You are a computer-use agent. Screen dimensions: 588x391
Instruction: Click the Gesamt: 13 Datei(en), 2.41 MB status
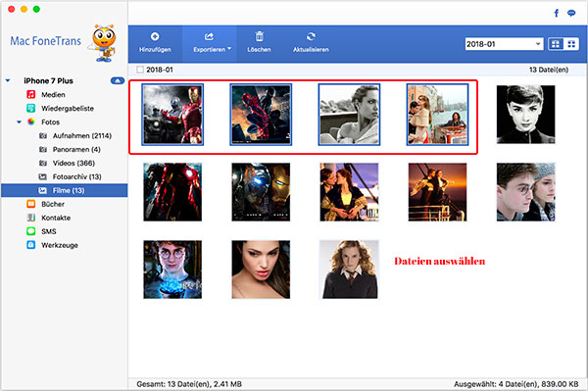(189, 384)
